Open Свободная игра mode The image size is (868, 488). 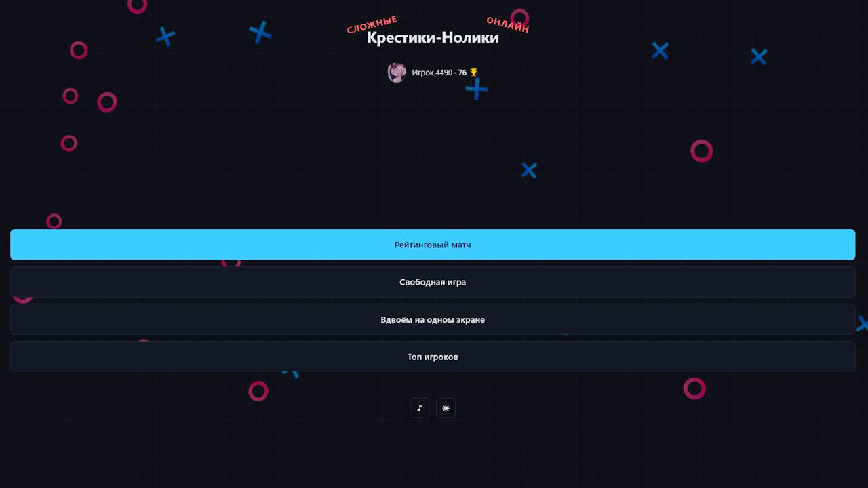(433, 282)
